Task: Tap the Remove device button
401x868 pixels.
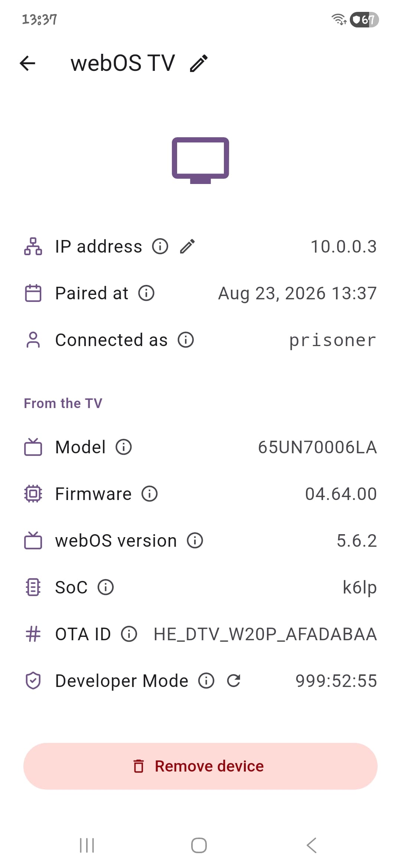Action: [x=200, y=766]
